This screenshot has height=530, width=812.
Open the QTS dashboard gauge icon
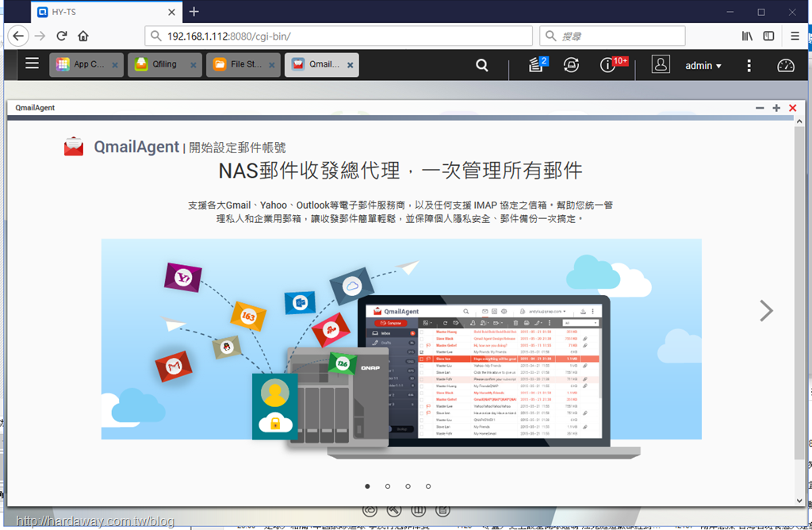pyautogui.click(x=786, y=65)
